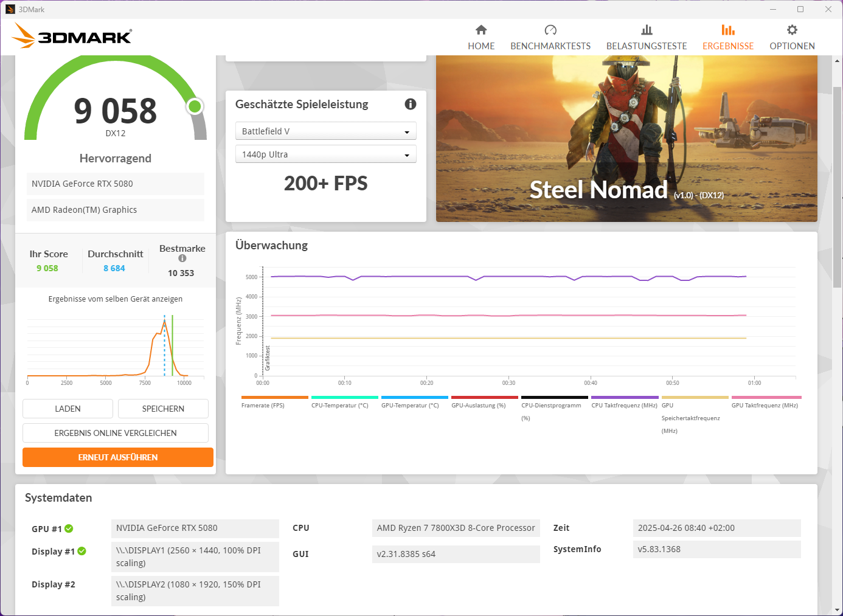
Task: Click the AMD Radeon(TM) Graphics row
Action: point(116,210)
